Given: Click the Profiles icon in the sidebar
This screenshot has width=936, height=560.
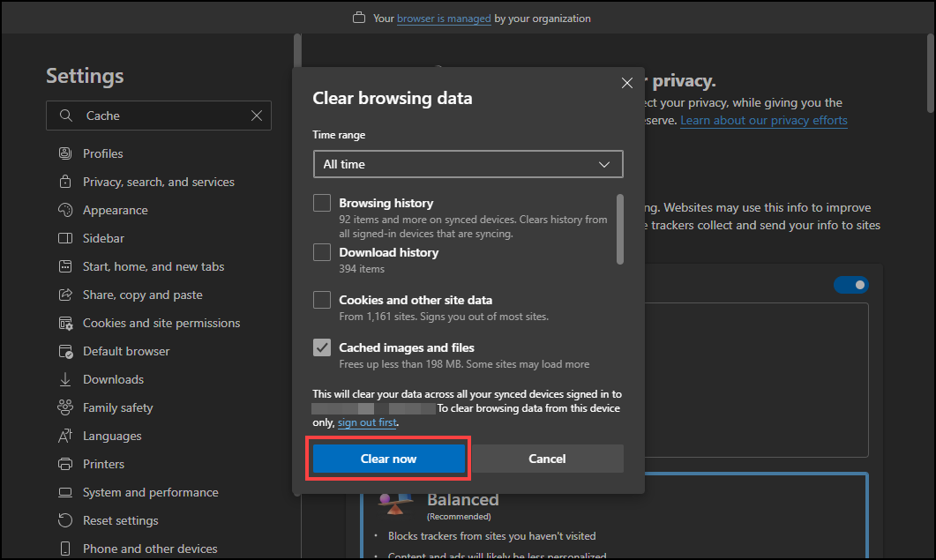Looking at the screenshot, I should point(64,153).
